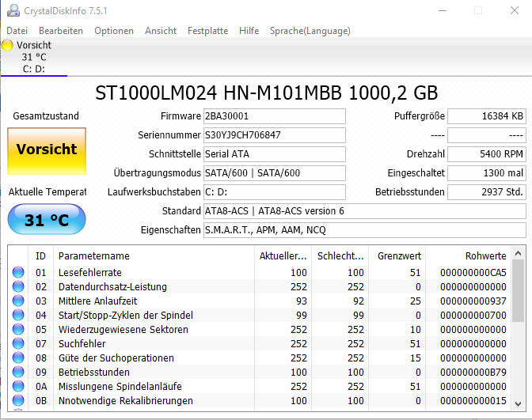Click raw value 000000000937

click(473, 301)
